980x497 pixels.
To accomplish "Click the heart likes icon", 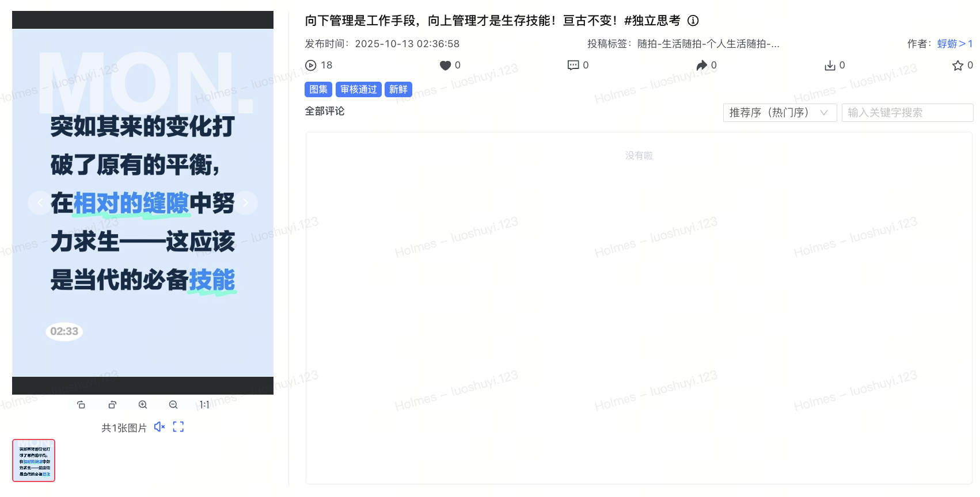I will point(445,66).
